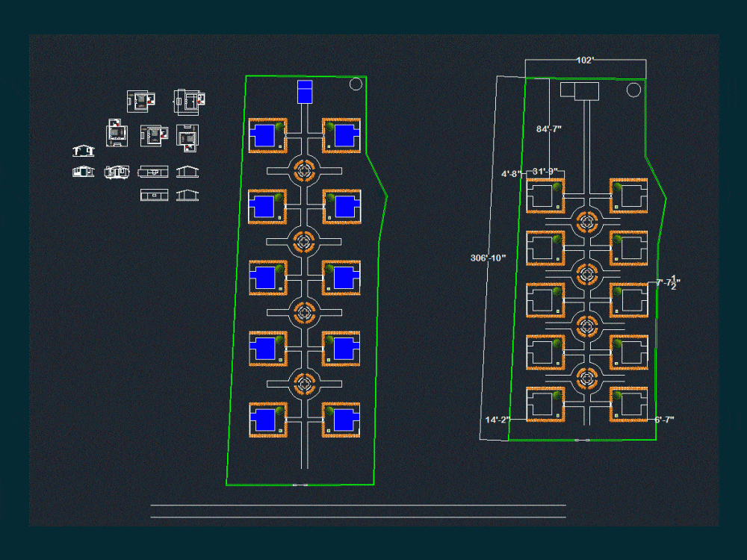Image resolution: width=747 pixels, height=560 pixels.
Task: Select the small square hatch marker inside a right-plan lot
Action: 557,206
